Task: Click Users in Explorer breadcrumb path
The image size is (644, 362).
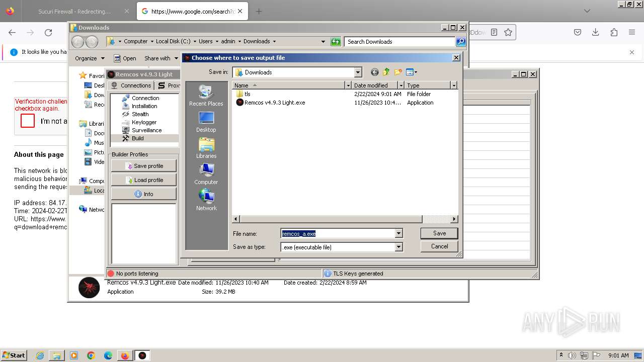Action: coord(205,41)
